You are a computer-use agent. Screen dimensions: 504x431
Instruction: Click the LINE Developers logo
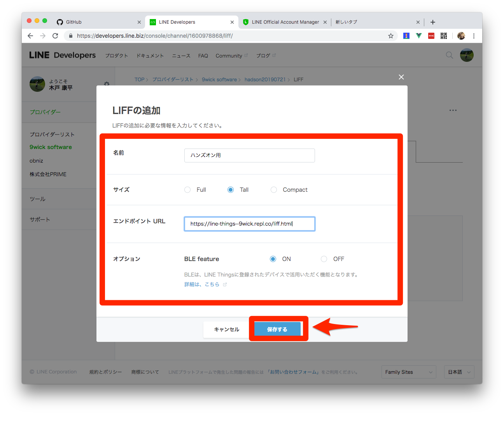[62, 55]
